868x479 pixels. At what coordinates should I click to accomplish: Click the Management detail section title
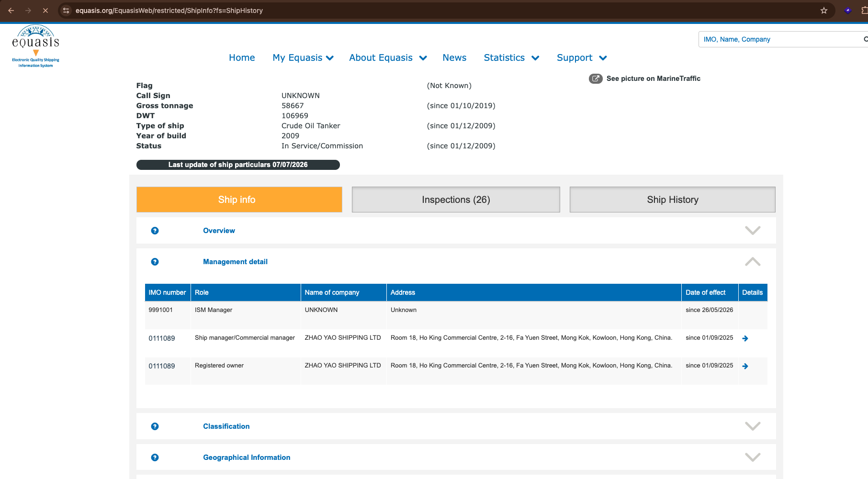(235, 262)
